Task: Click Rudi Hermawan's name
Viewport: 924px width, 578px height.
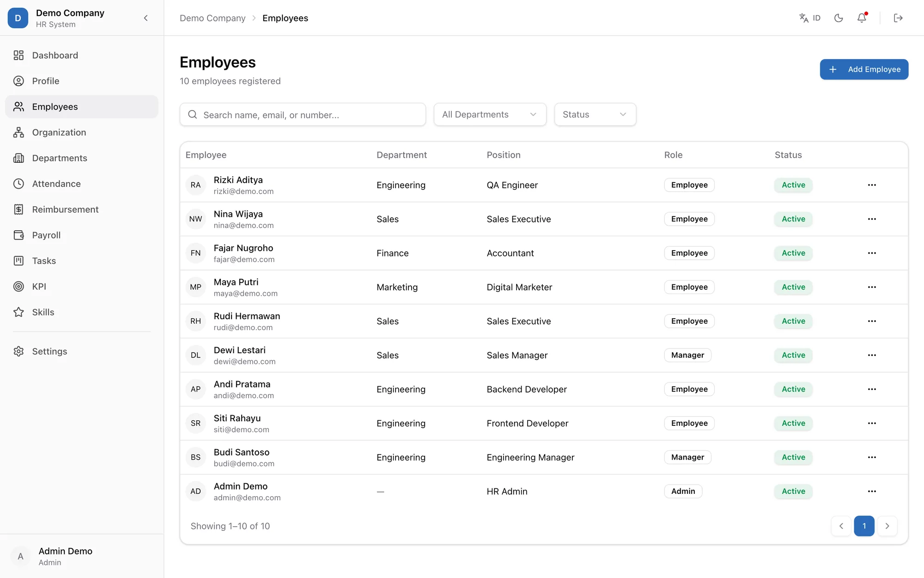Action: pos(247,316)
